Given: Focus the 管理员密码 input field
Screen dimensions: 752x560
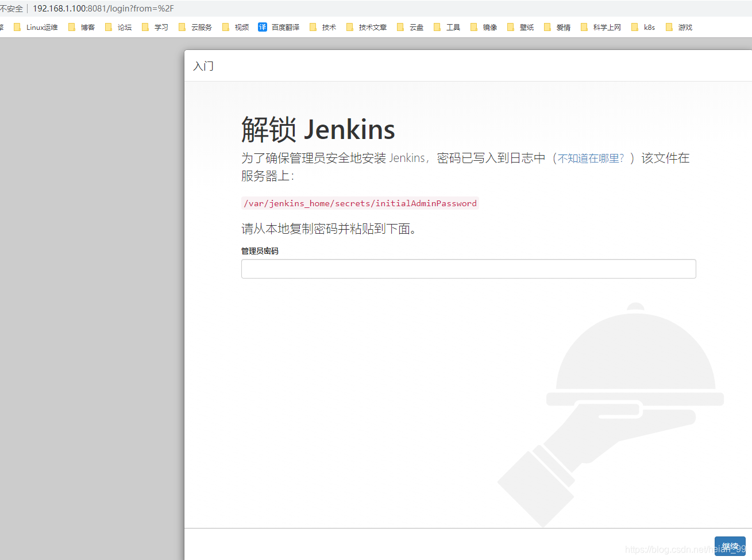Looking at the screenshot, I should (x=468, y=269).
